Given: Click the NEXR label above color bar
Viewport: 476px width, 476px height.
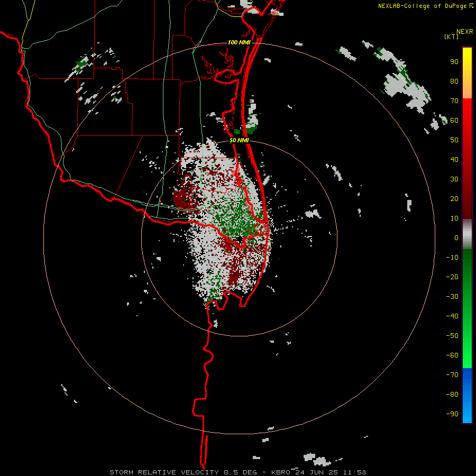Looking at the screenshot, I should (x=465, y=32).
